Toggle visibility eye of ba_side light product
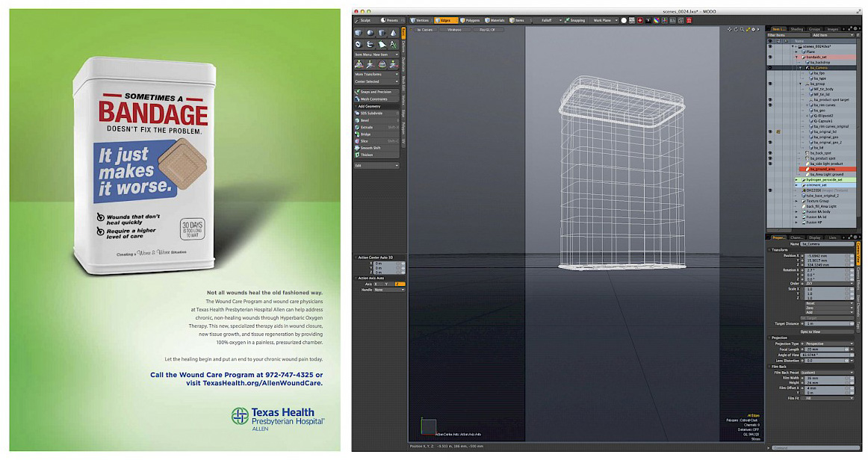 770,164
